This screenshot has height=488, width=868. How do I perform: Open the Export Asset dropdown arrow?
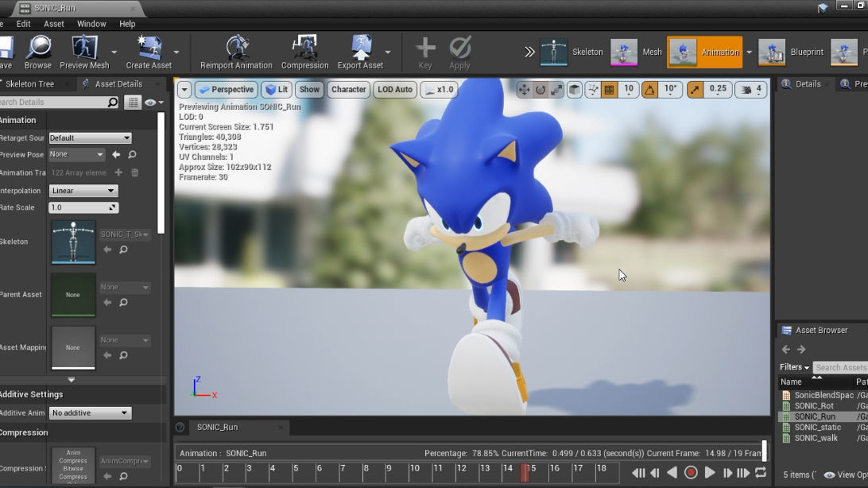tap(388, 52)
